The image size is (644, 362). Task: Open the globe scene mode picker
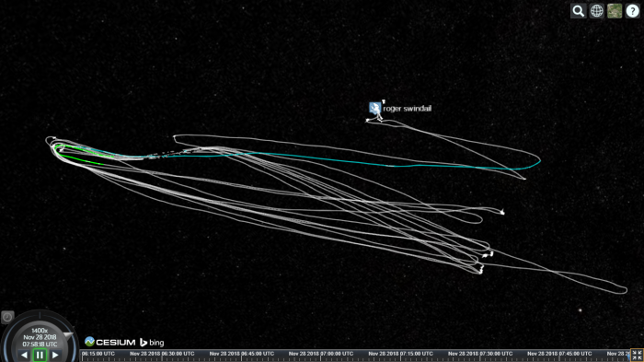[x=596, y=11]
